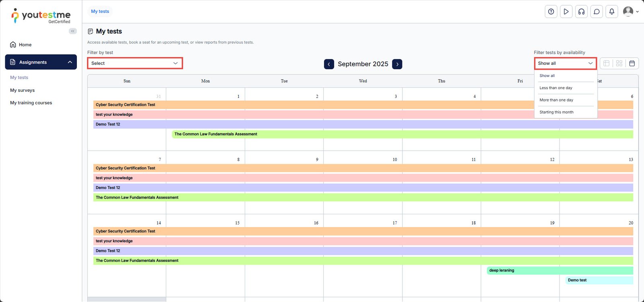Open the headphones support icon
The width and height of the screenshot is (644, 302).
click(581, 12)
